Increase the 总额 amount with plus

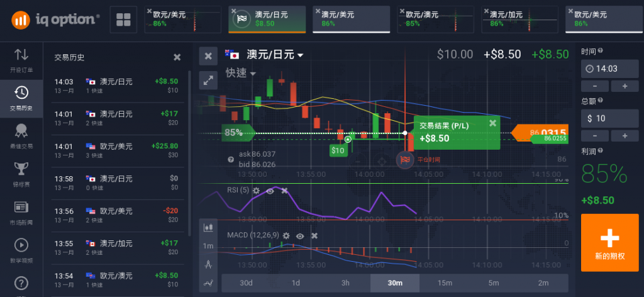point(625,136)
